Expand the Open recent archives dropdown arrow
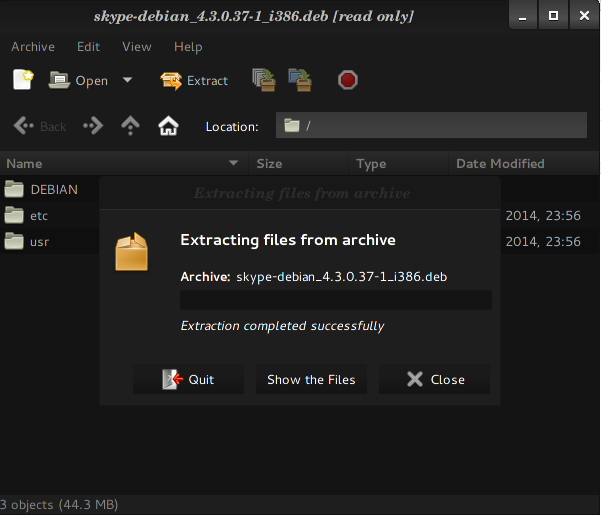Screen dimensions: 601x518 (127, 80)
